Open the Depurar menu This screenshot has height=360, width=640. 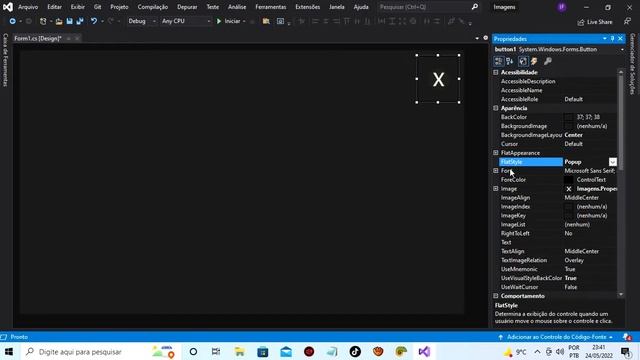pyautogui.click(x=187, y=7)
